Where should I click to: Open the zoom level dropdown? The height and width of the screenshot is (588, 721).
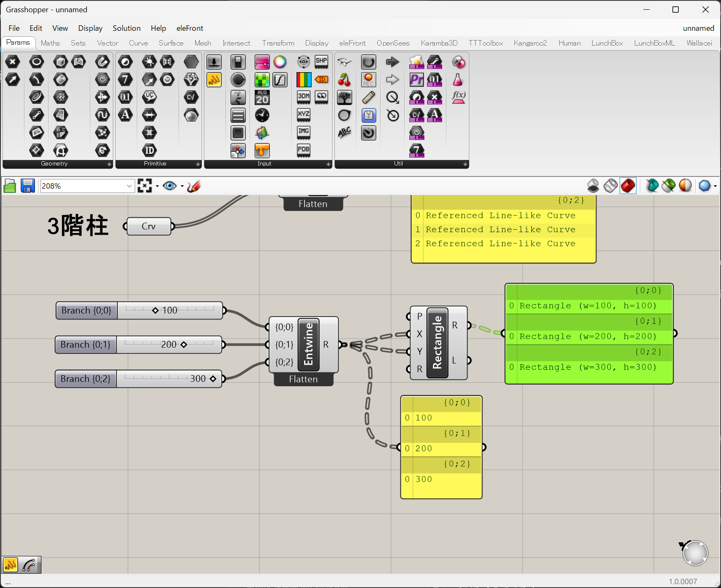pyautogui.click(x=129, y=186)
